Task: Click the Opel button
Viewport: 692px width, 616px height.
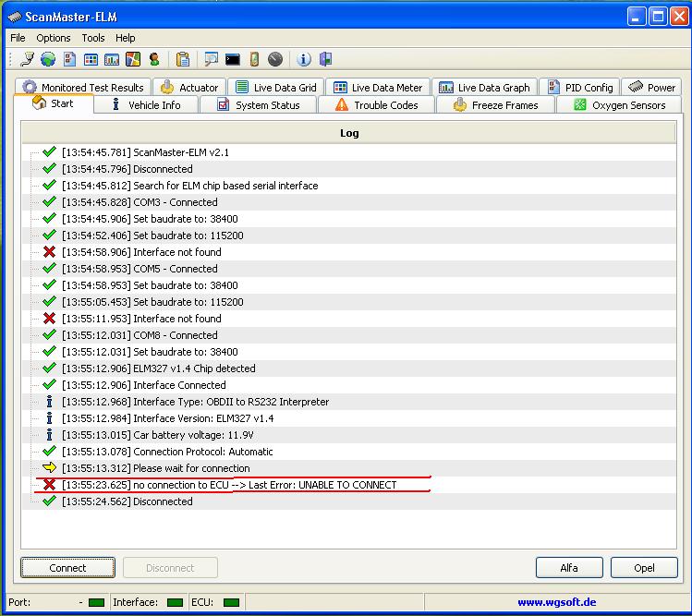Action: [x=644, y=568]
